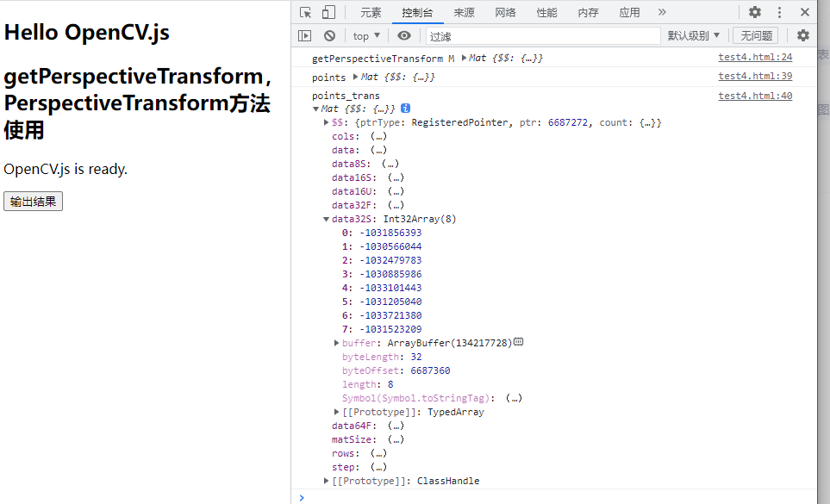Select array value -1033101443 at index 4
The width and height of the screenshot is (830, 504).
coord(390,288)
